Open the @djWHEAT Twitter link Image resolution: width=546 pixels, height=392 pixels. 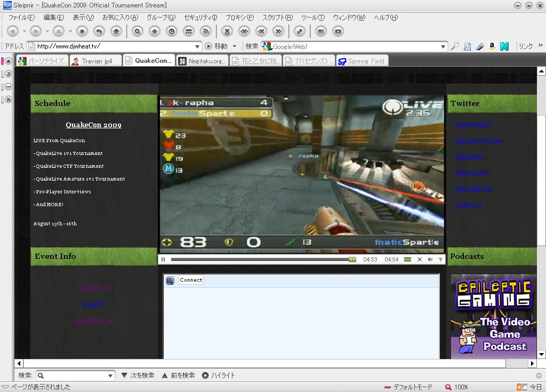pyautogui.click(x=474, y=125)
